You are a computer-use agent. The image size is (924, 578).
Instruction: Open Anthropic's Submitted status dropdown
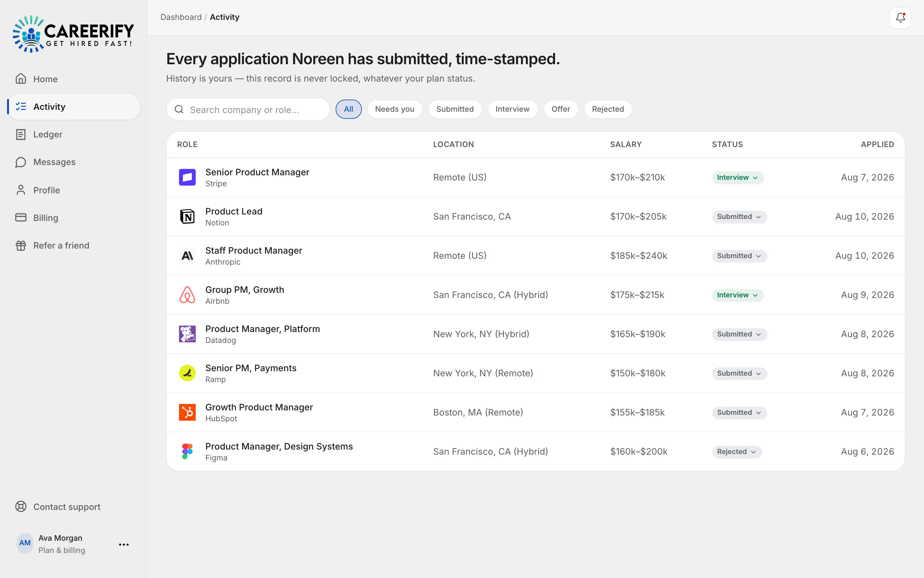tap(739, 256)
